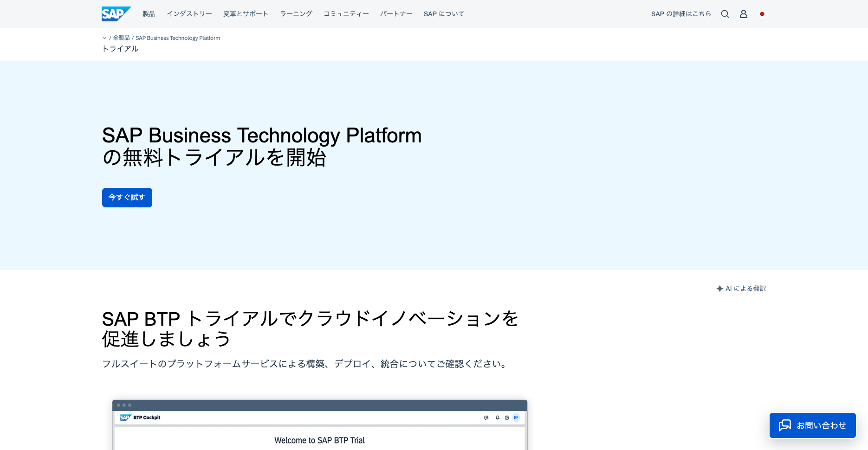
Task: Follow the SAP の詳細はこちら link
Action: pos(681,14)
